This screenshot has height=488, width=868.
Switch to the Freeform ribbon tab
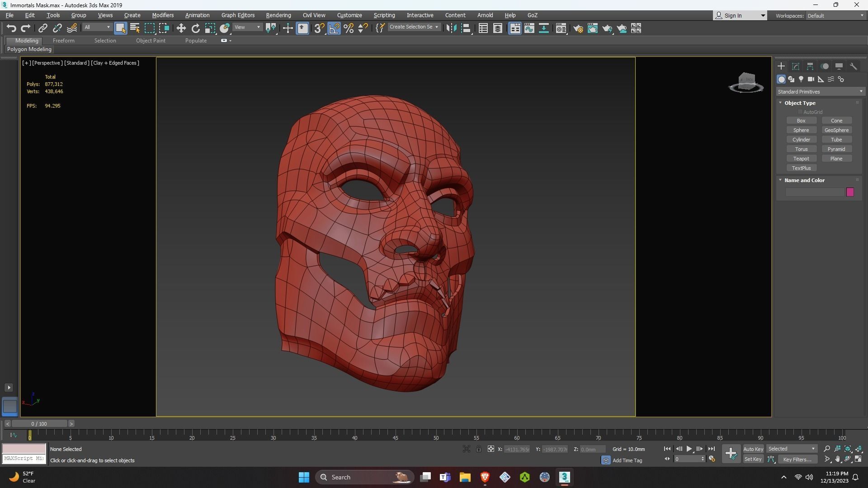click(64, 41)
